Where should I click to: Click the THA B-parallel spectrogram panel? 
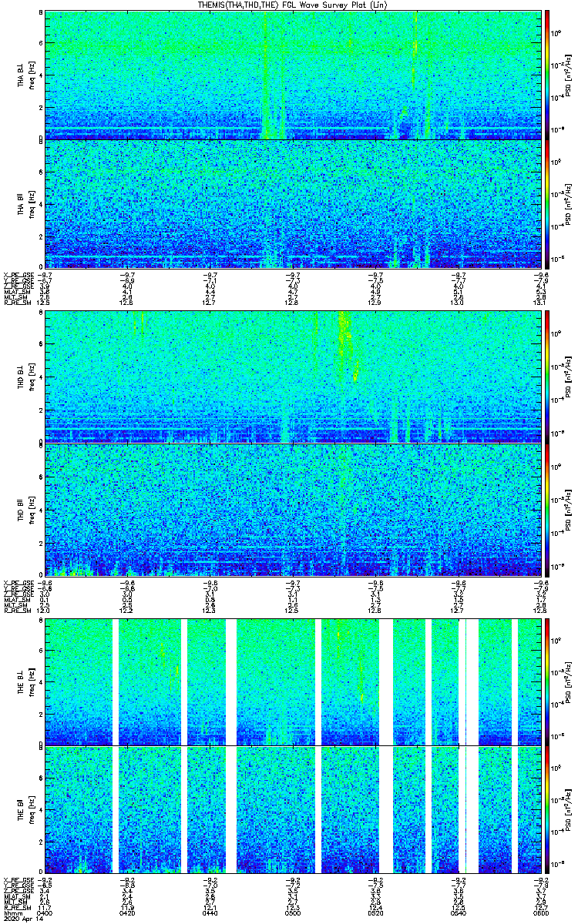[x=293, y=204]
